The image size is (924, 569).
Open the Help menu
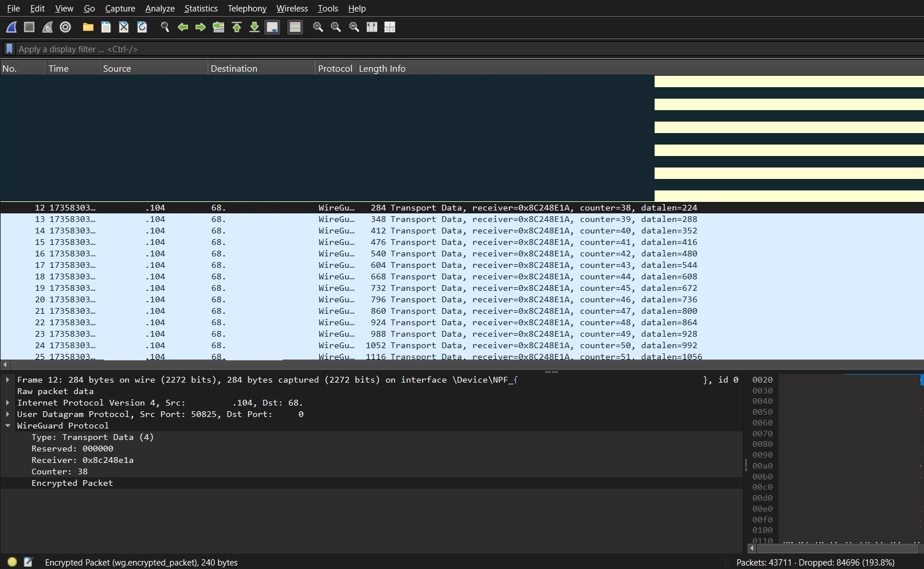[357, 8]
